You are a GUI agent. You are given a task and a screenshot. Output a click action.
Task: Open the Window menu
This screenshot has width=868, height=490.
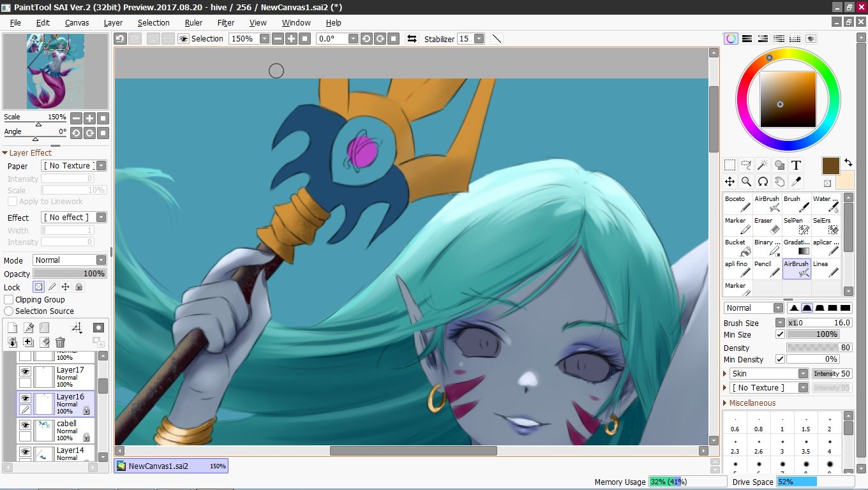click(296, 22)
